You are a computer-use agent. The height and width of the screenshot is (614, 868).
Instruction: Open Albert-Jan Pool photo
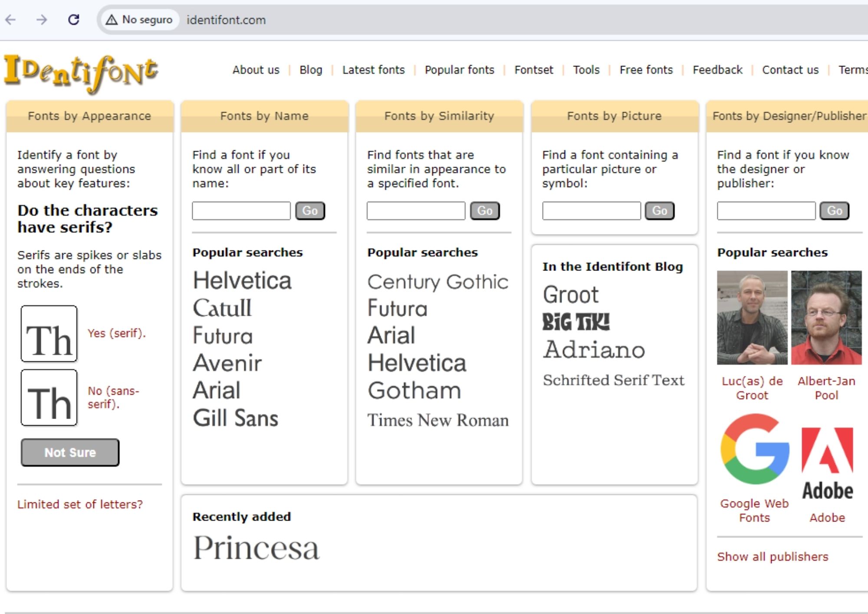826,317
